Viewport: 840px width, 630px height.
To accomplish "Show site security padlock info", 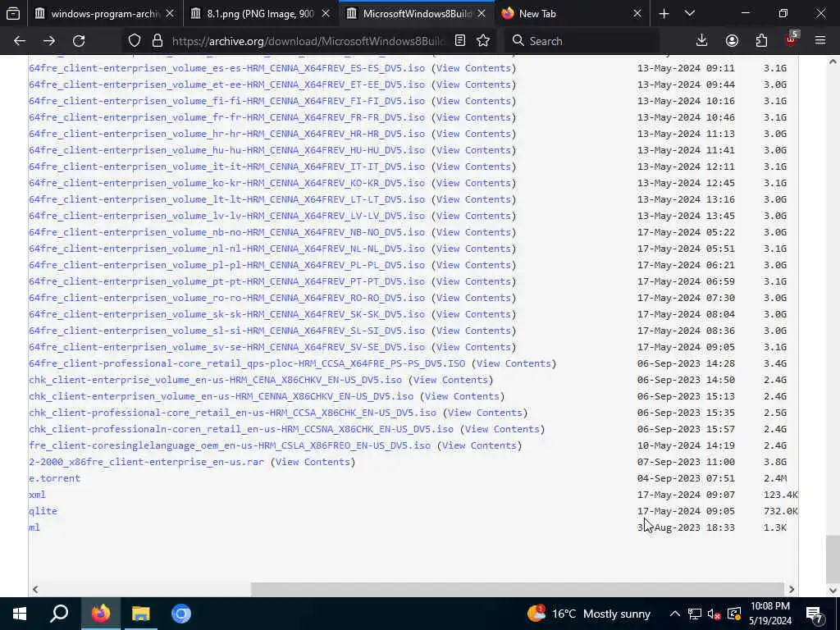I will pos(157,41).
